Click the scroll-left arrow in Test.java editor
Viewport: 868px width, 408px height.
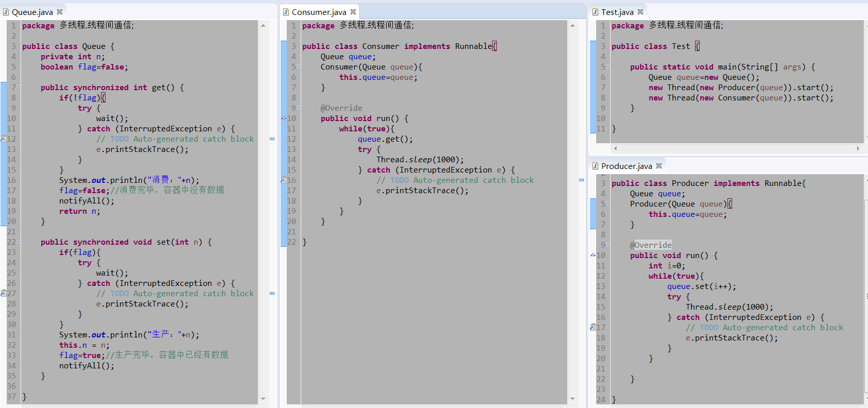coord(615,148)
